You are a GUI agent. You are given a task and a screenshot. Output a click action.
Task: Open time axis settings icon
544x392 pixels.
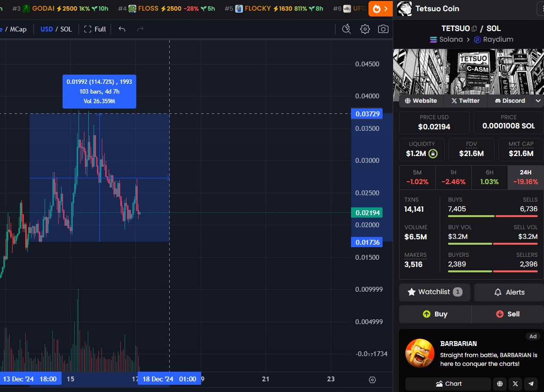point(372,380)
